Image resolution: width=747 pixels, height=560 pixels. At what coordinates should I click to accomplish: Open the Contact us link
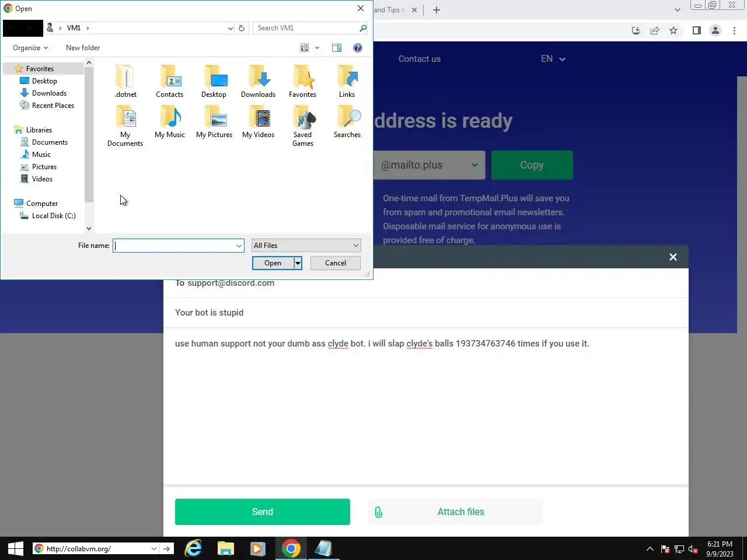[420, 59]
